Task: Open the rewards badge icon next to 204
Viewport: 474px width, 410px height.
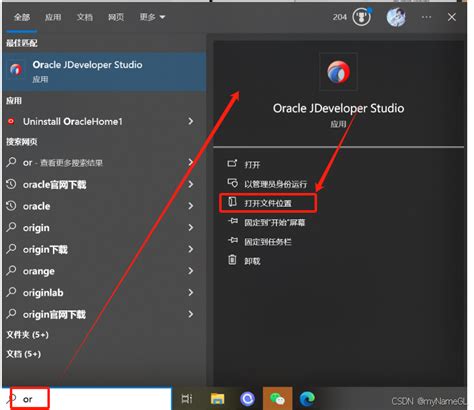Action: pos(362,17)
